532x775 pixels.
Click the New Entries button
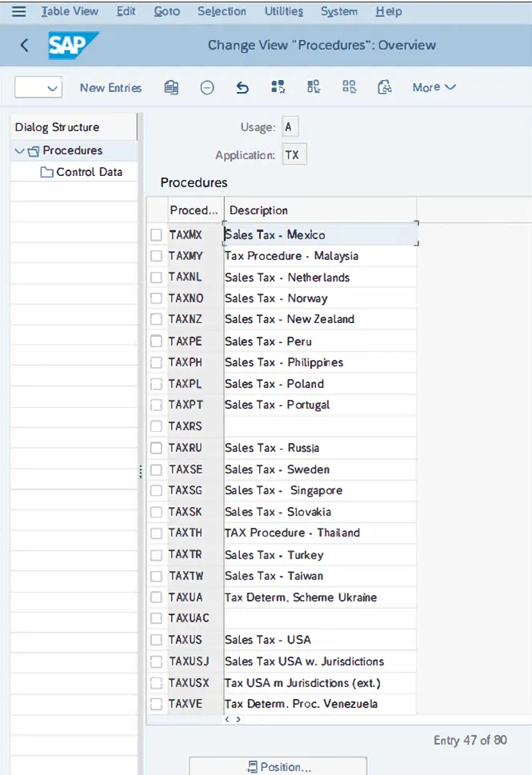click(110, 88)
